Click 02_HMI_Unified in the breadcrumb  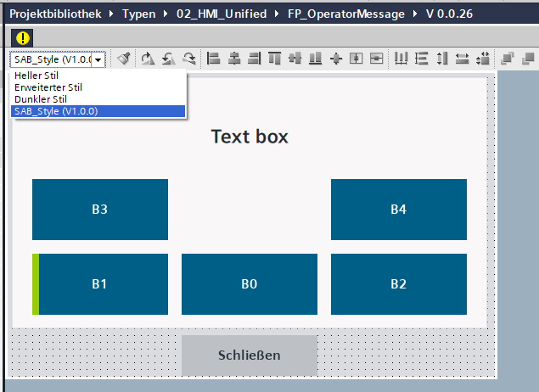[222, 14]
